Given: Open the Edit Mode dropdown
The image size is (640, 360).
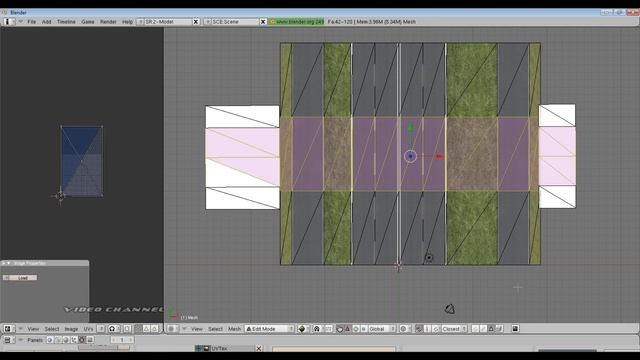Looking at the screenshot, I should [x=269, y=329].
